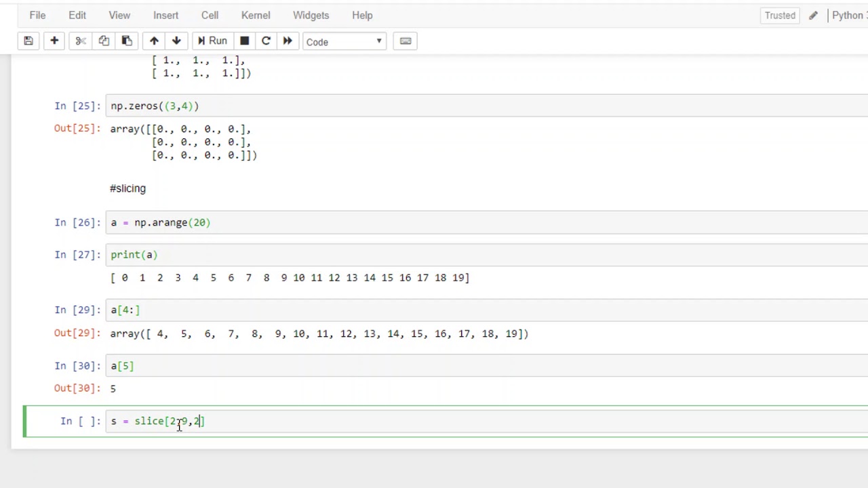Interrupt the kernel with the stop icon
The width and height of the screenshot is (868, 488).
pos(244,41)
